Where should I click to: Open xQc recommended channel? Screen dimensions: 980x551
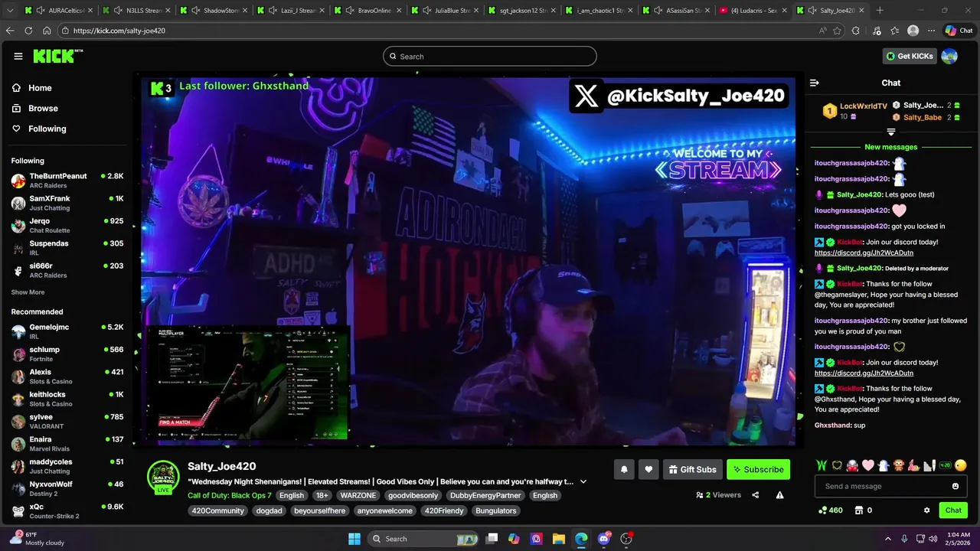tap(67, 511)
